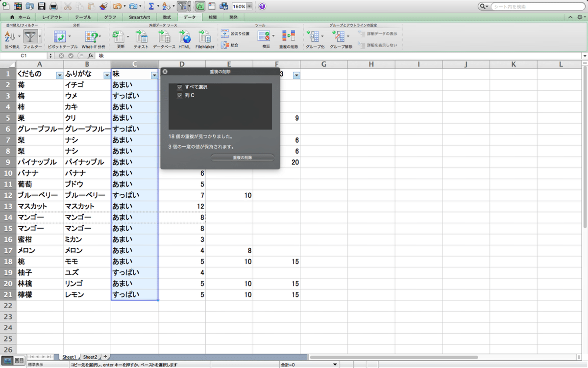The image size is (588, 368).
Task: Click the グループ化 icon
Action: coord(312,36)
